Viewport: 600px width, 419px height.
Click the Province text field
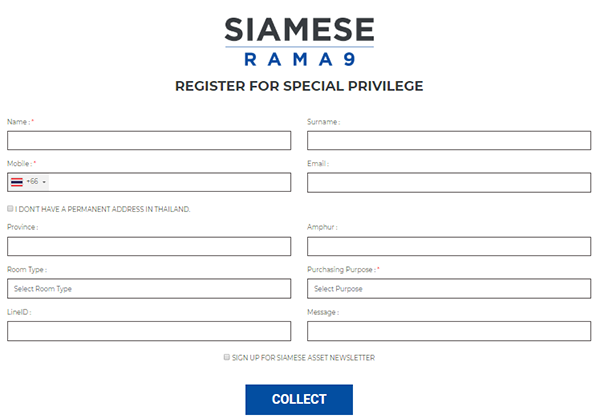(x=149, y=246)
